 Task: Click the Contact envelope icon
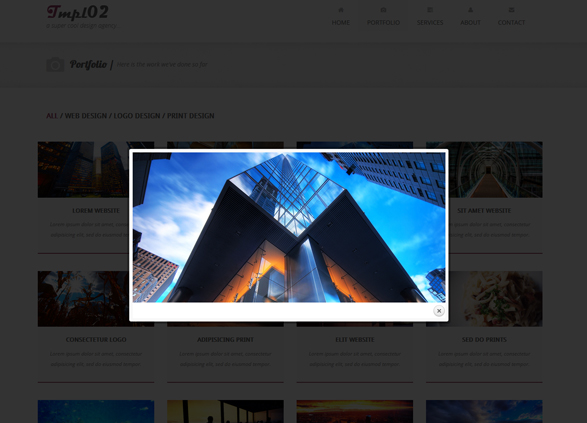[x=511, y=10]
